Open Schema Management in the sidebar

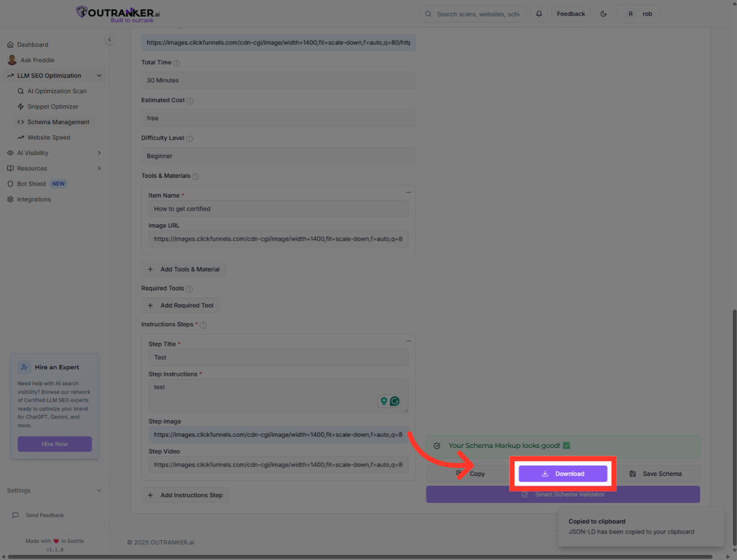pyautogui.click(x=58, y=122)
